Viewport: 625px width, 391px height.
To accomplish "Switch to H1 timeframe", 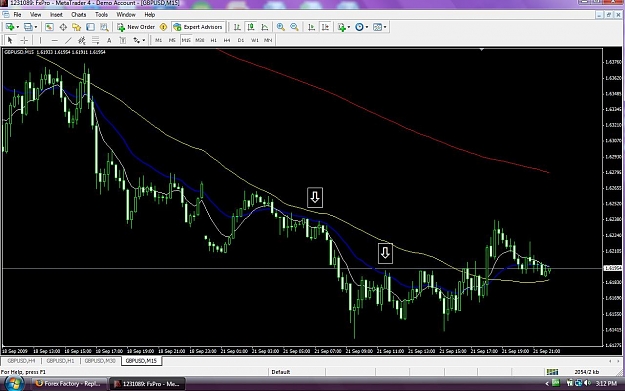I will [214, 40].
